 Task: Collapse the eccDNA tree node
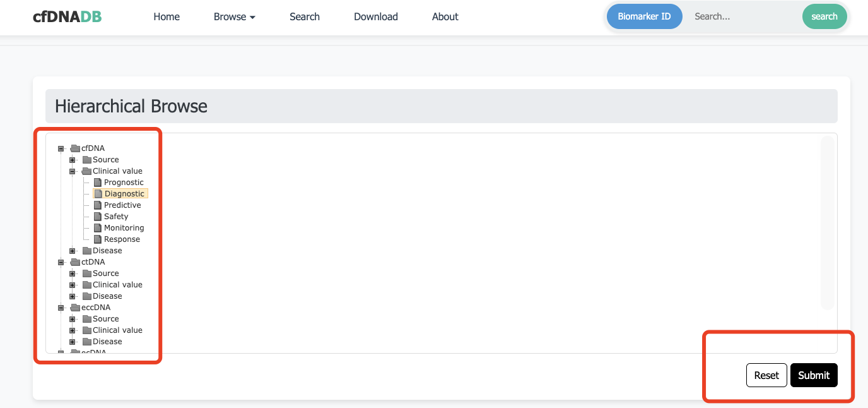[61, 308]
